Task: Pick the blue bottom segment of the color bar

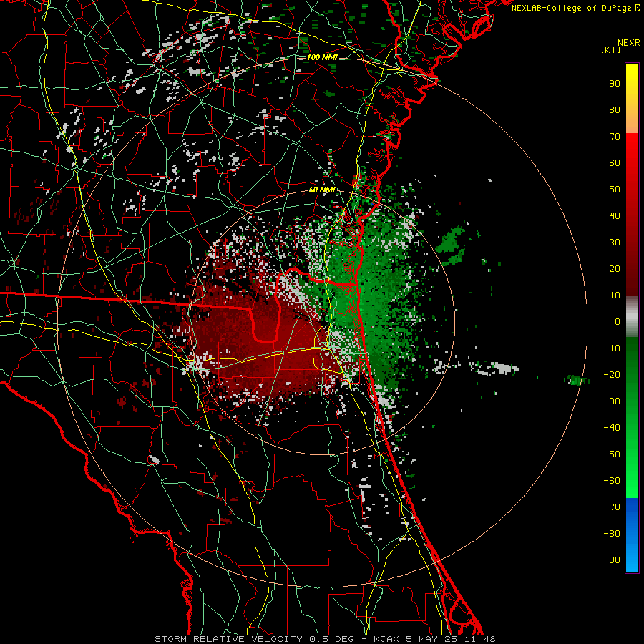Action: point(632,535)
